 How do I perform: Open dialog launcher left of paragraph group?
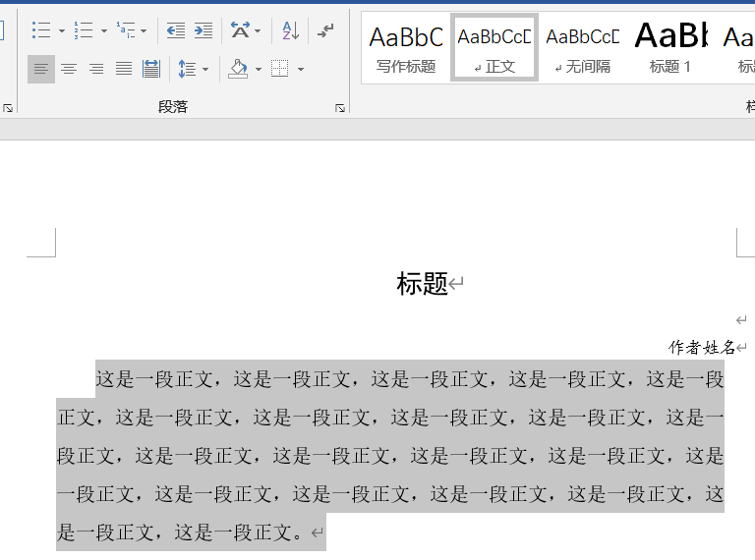tap(8, 108)
